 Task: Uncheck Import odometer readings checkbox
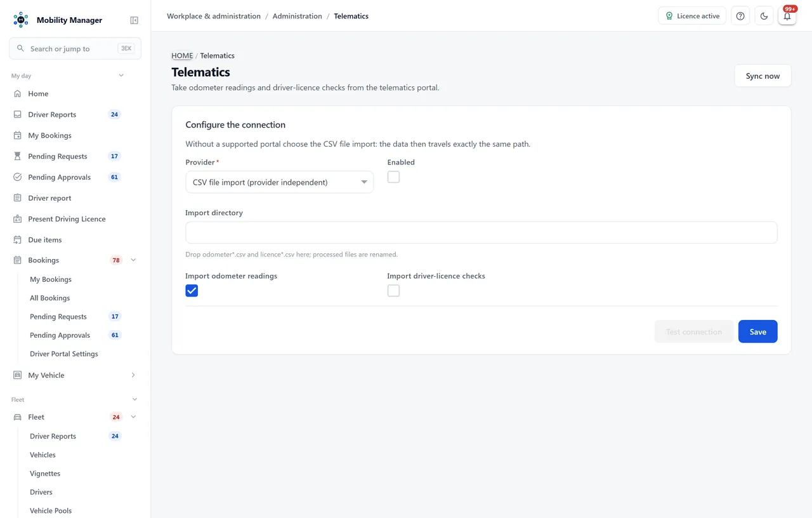coord(192,291)
